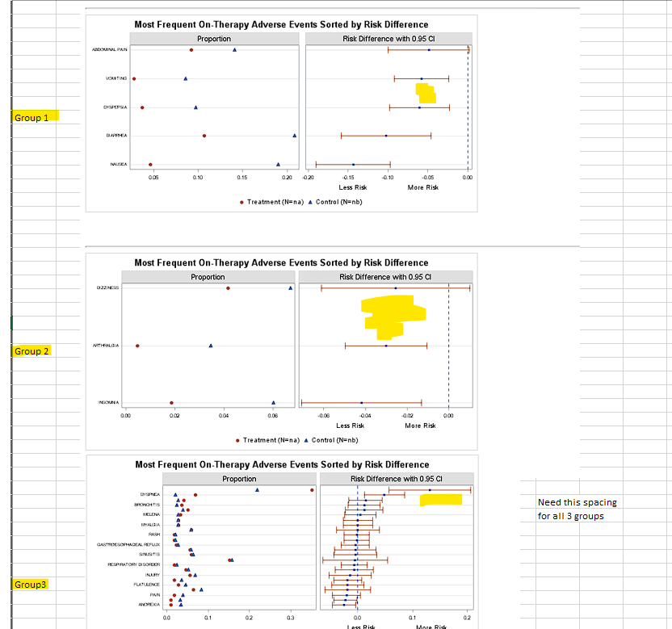
Task: Click the 'Risk Difference with 0.95 CI' header in Group 2
Action: pos(385,276)
